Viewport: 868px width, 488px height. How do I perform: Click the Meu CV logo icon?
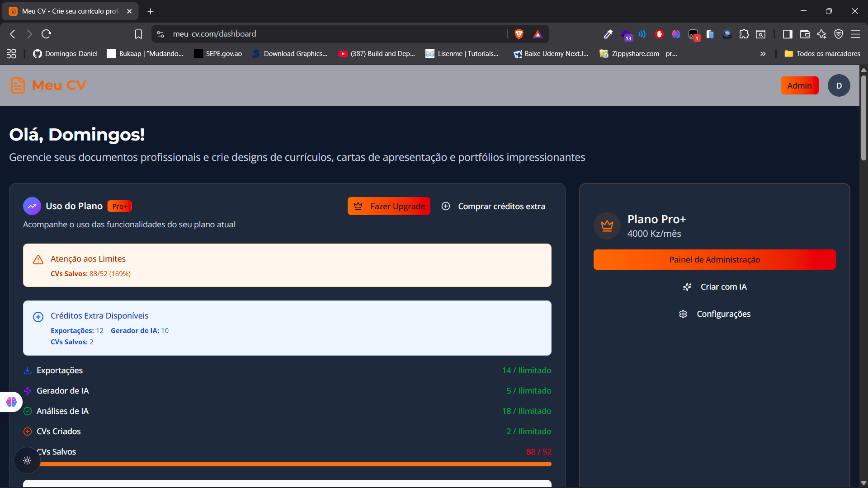click(18, 85)
